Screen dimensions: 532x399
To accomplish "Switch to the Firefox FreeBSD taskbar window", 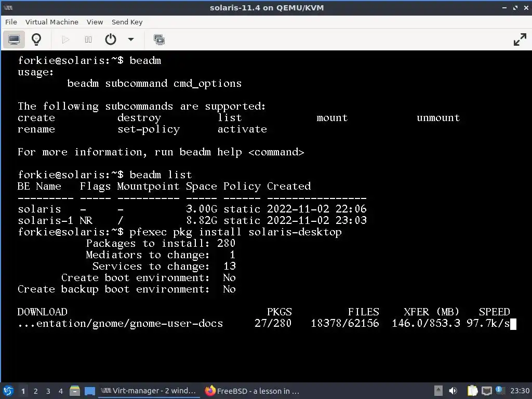I will click(253, 391).
